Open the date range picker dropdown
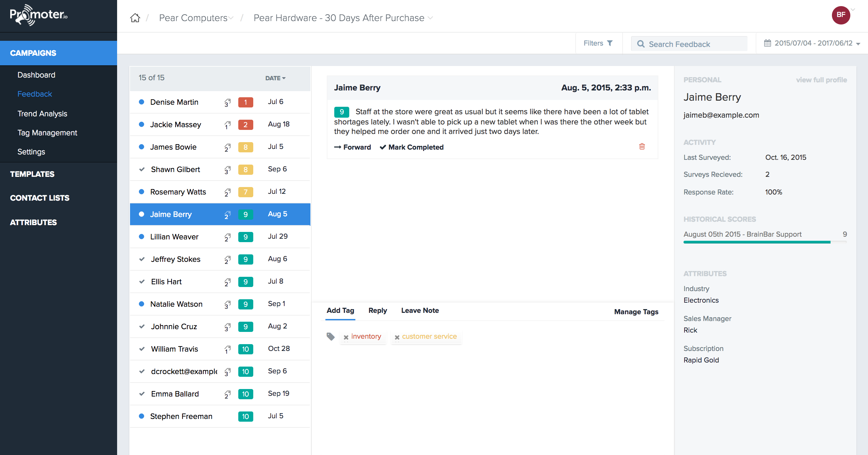Screen dimensions: 868x455 (812, 43)
